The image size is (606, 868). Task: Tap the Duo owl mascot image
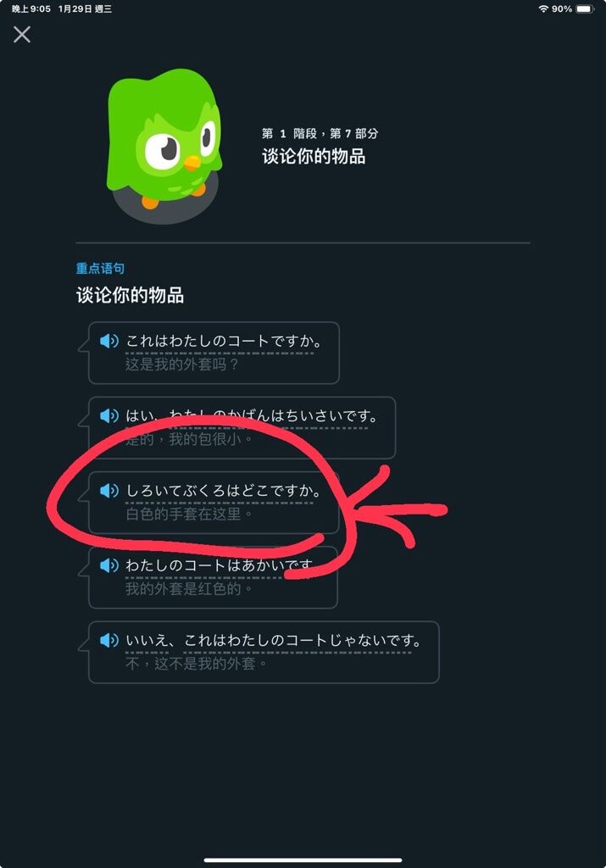(164, 146)
